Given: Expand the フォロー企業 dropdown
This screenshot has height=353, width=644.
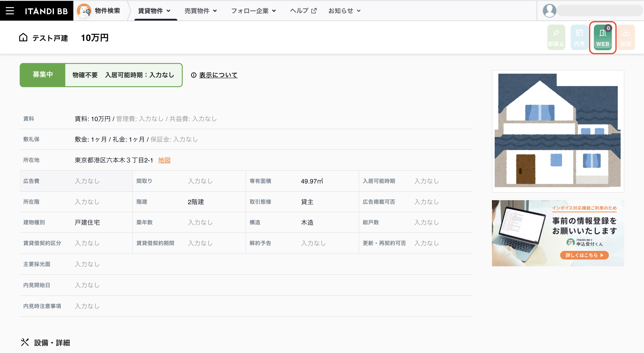Looking at the screenshot, I should point(254,11).
